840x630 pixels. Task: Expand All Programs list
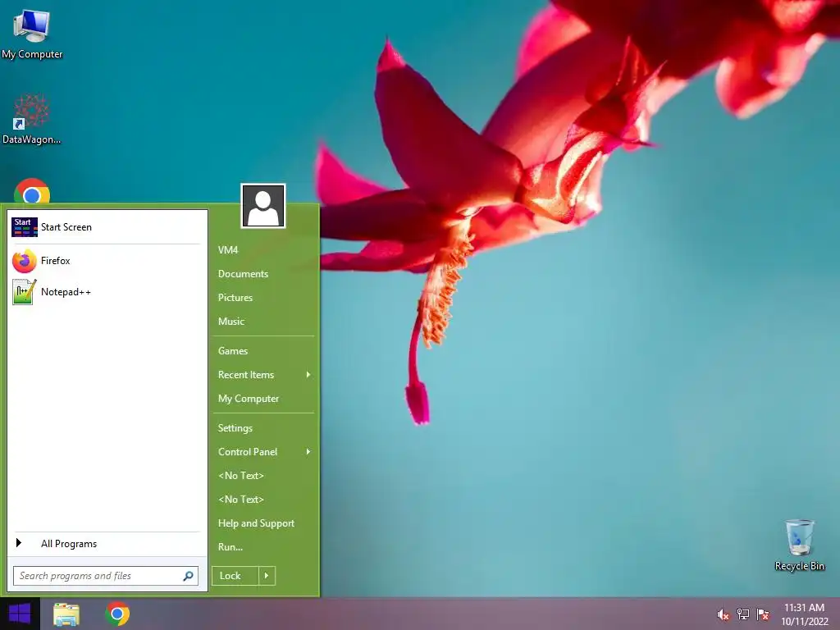[x=106, y=544]
